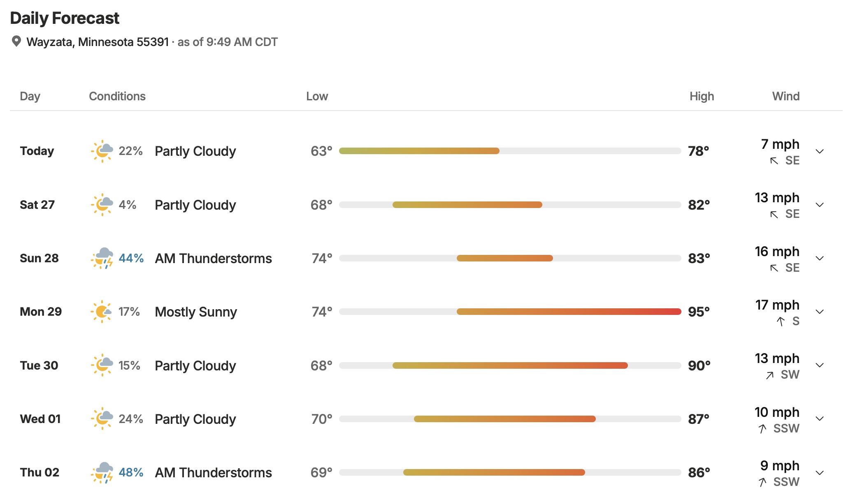The image size is (846, 504).
Task: Click the Sat 27 wind direction arrow
Action: (x=774, y=214)
